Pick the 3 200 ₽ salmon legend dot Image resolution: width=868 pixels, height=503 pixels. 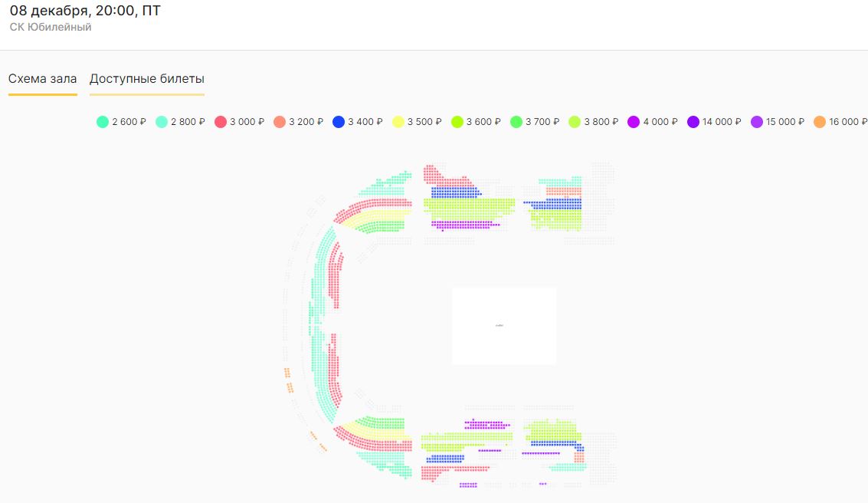280,122
